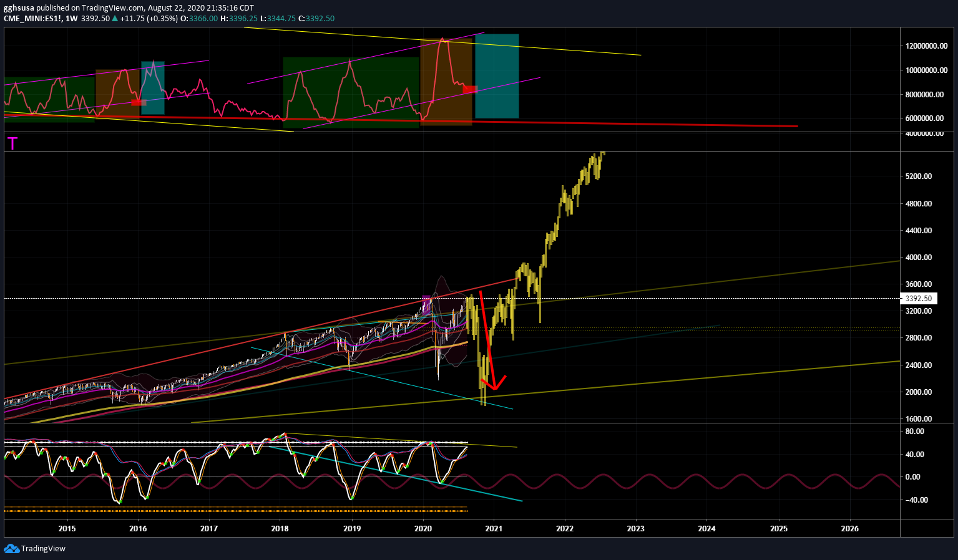Click the author name gghsusa
The image size is (958, 560).
19,8
